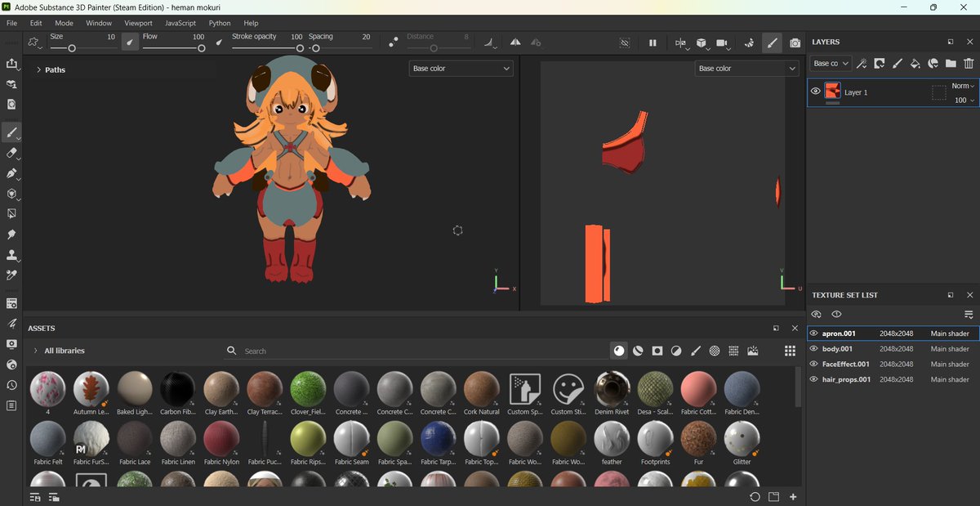Click the camera Iray render icon

coord(795,43)
